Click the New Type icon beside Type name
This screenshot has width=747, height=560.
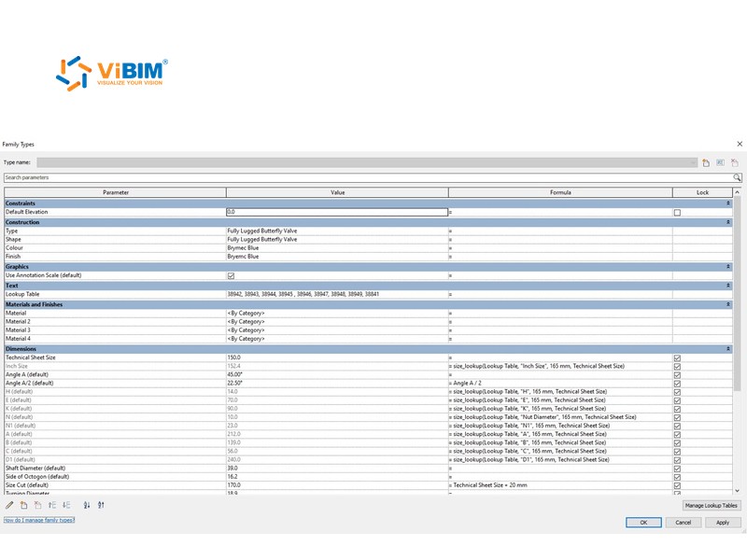[706, 162]
